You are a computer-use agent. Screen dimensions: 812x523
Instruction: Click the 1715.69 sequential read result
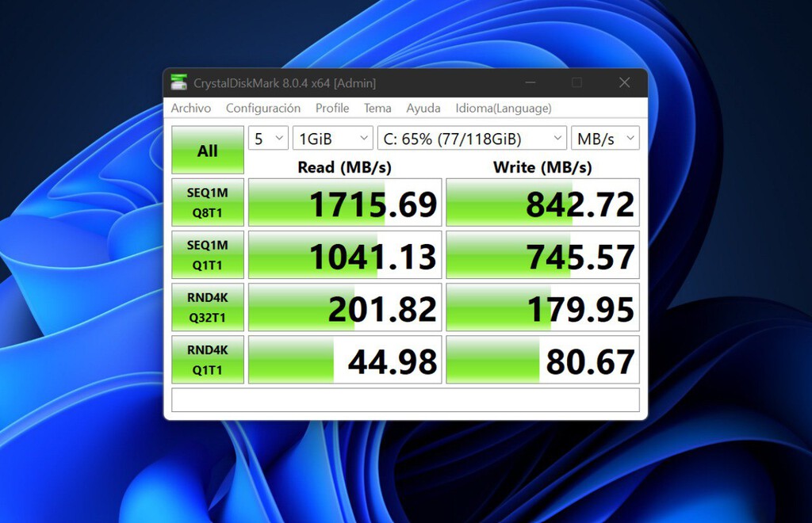[345, 204]
